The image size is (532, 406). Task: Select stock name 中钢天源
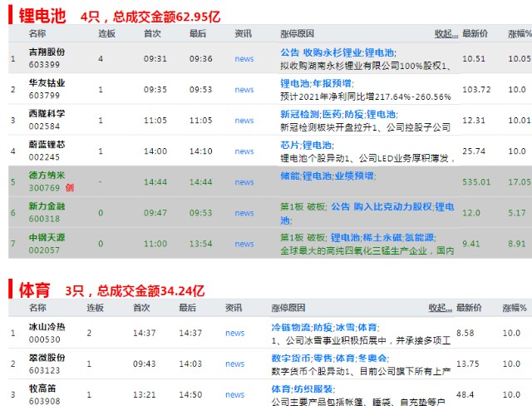pos(47,237)
